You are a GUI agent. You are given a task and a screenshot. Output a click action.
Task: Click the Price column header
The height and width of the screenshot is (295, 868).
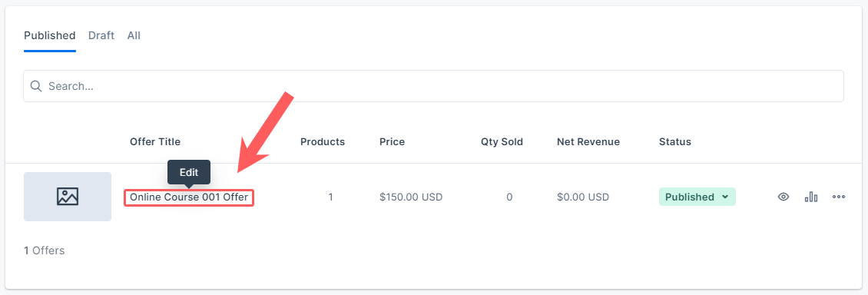click(x=392, y=141)
